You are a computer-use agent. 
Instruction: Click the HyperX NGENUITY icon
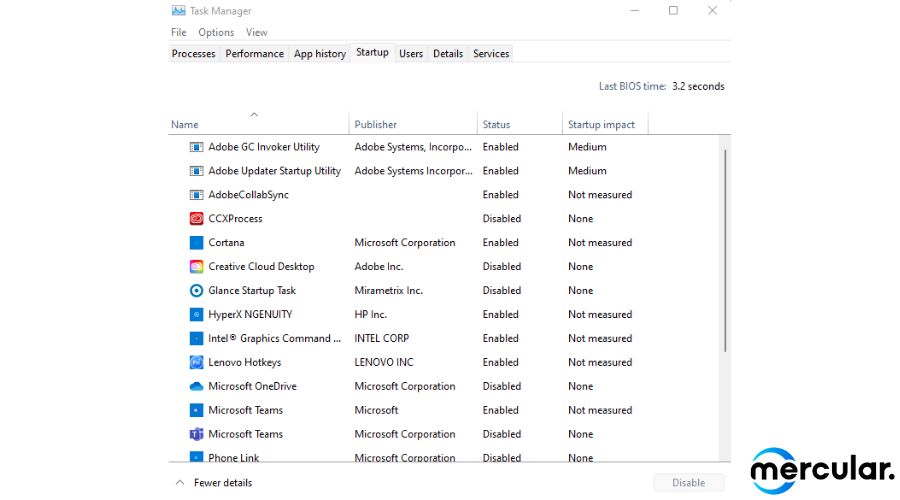196,315
